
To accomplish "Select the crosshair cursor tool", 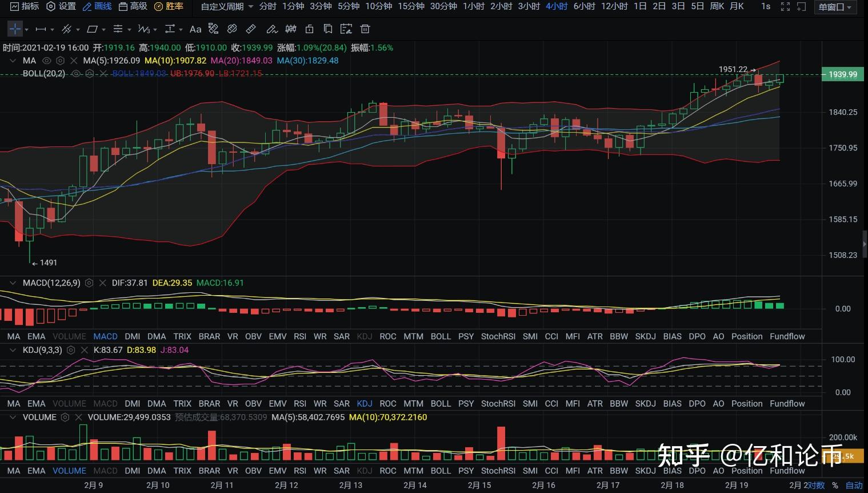I will tap(15, 29).
